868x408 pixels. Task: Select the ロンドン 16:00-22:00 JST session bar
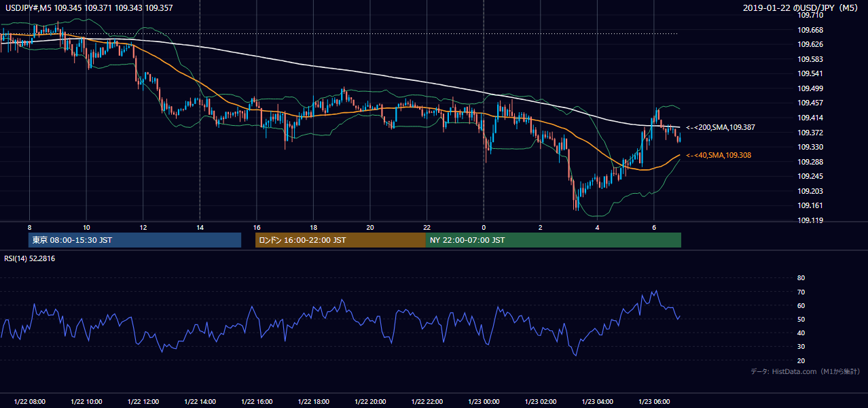click(340, 240)
